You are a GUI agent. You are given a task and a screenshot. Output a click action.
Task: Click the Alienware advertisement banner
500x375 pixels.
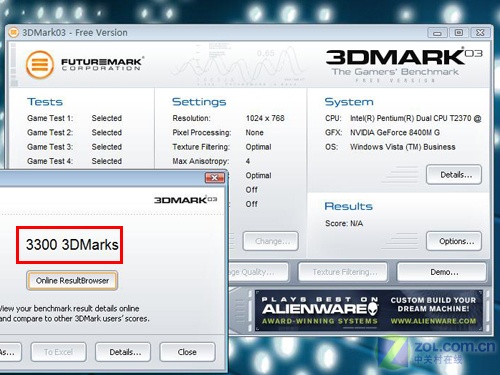[x=368, y=310]
